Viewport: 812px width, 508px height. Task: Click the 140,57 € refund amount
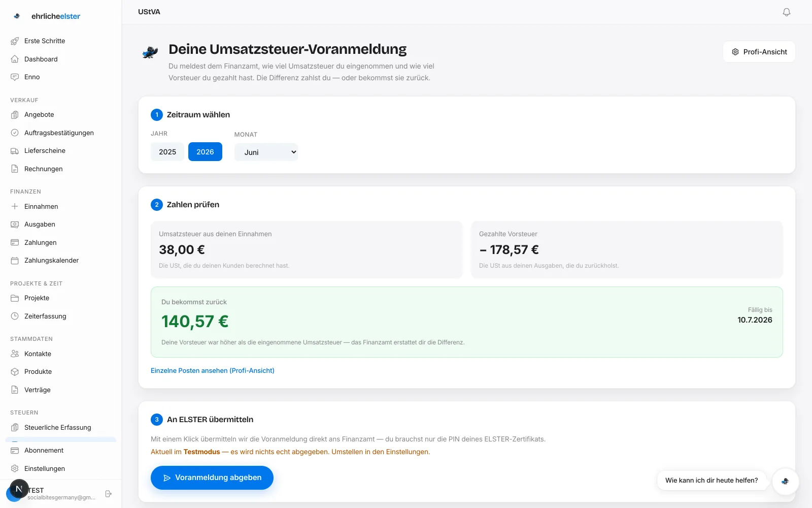click(x=195, y=322)
